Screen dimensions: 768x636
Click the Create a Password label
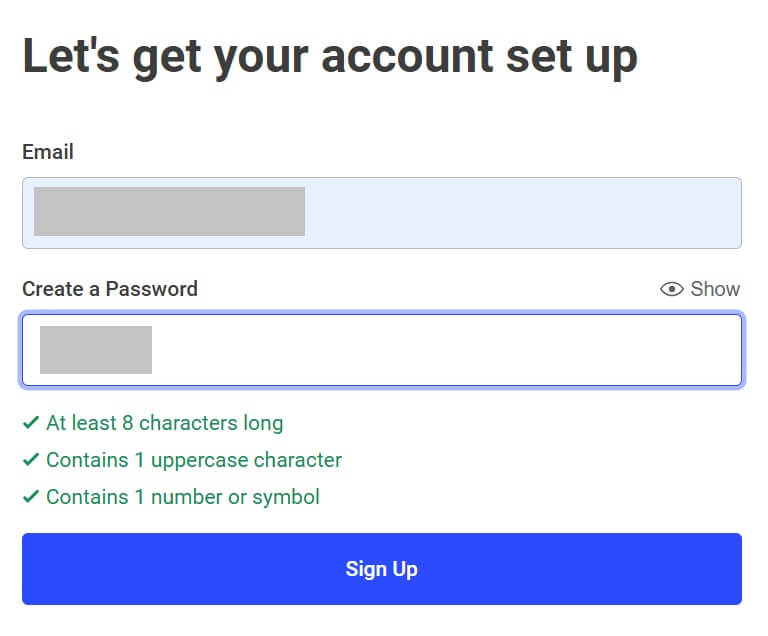(x=110, y=289)
